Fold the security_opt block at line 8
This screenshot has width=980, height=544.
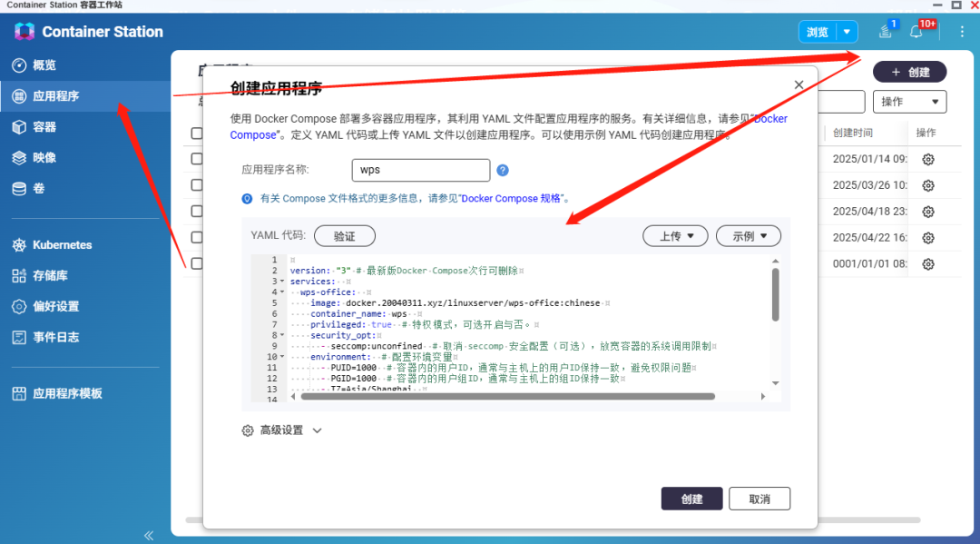click(x=282, y=335)
